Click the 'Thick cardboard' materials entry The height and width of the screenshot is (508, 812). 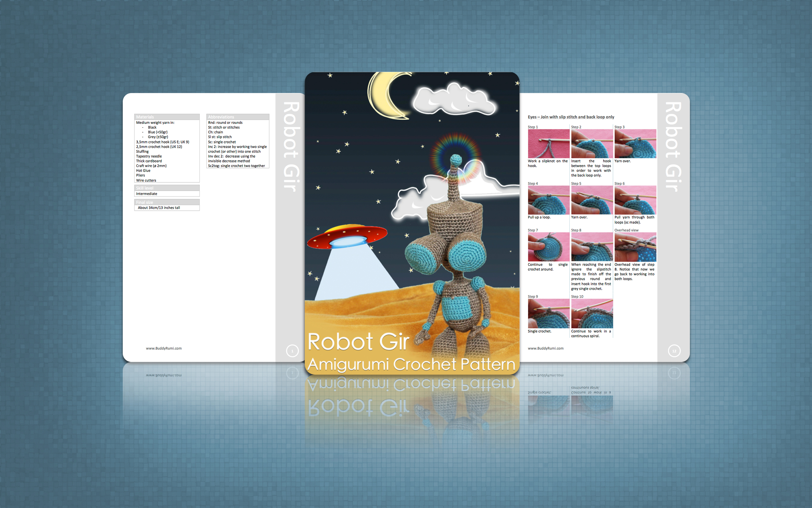coord(149,161)
